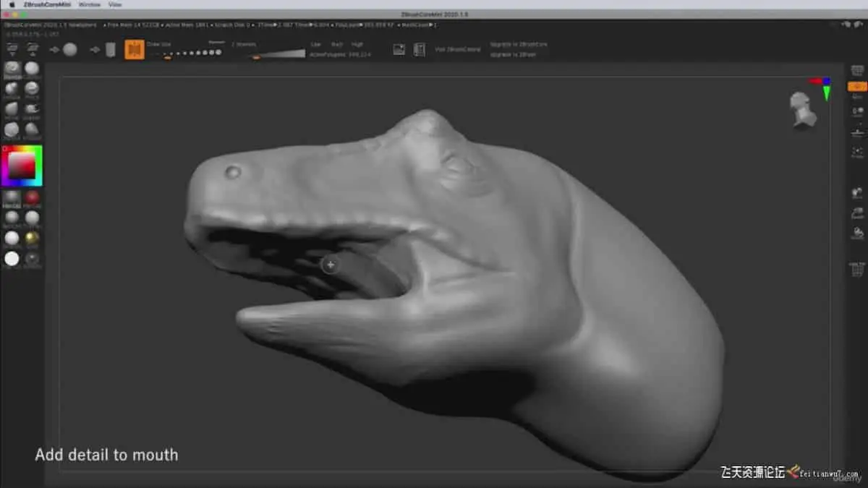Pick the largest Draw Size dot
This screenshot has width=868, height=488.
(218, 52)
